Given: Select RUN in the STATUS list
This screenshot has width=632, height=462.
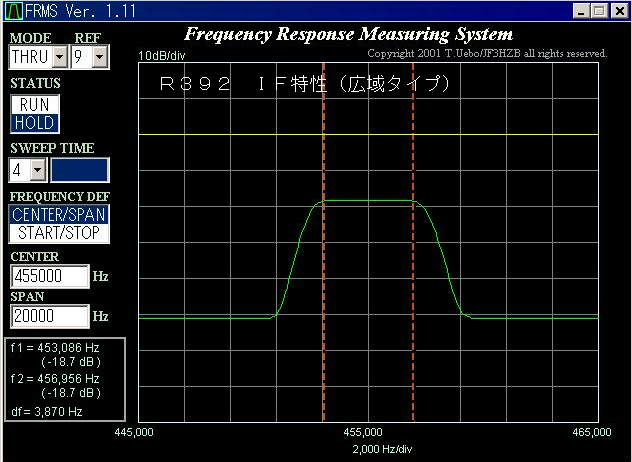Looking at the screenshot, I should pos(35,105).
